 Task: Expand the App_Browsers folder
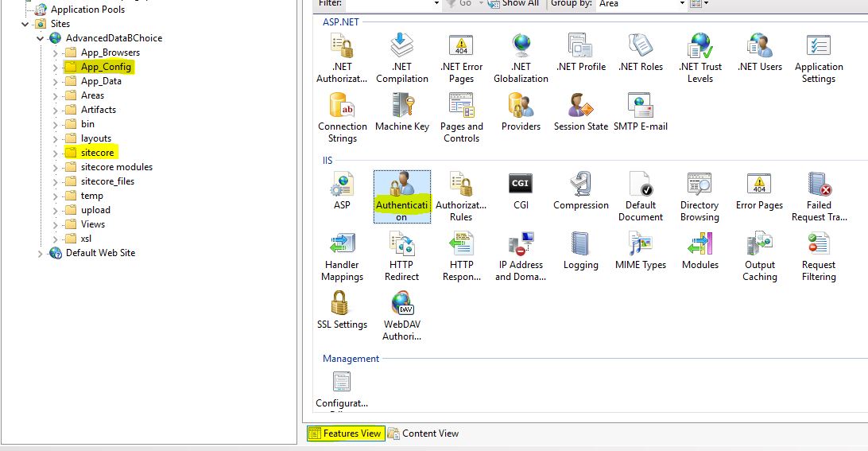coord(55,53)
